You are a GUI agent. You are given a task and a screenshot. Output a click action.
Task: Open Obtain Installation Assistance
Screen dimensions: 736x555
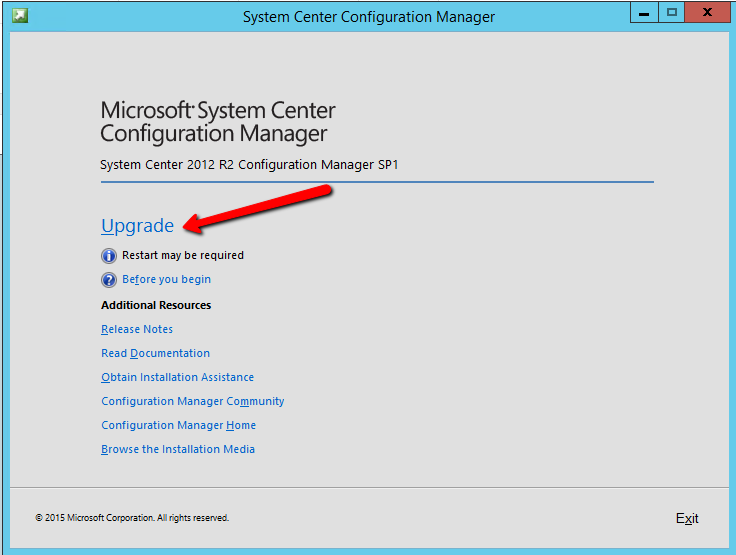tap(177, 377)
